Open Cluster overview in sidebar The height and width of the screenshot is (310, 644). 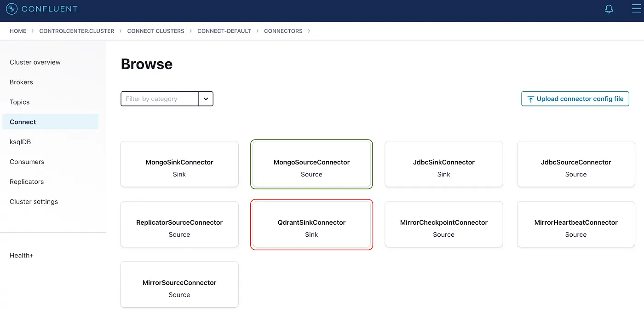click(x=35, y=62)
